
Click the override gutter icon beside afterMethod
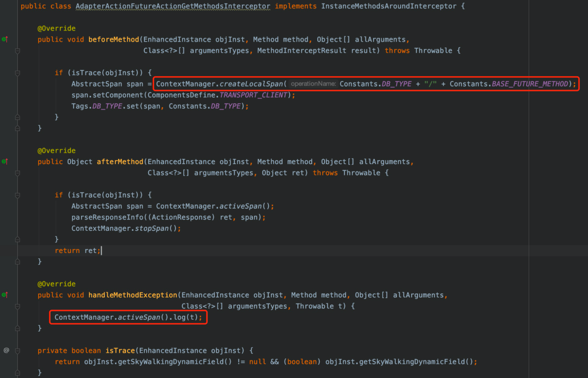[x=5, y=162]
